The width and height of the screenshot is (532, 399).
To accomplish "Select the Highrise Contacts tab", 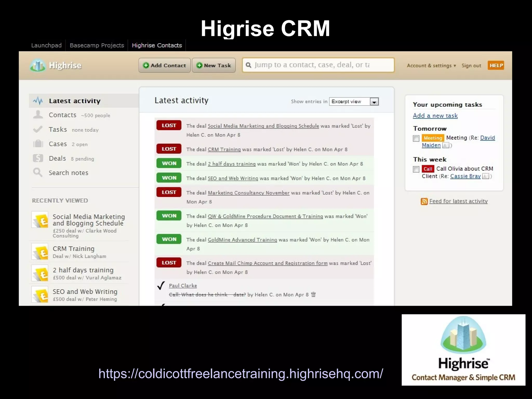I will pos(157,45).
